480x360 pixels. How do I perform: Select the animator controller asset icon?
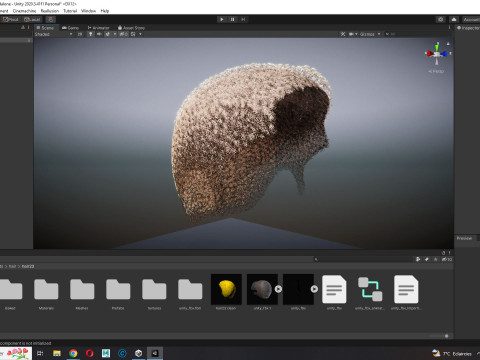(x=370, y=289)
